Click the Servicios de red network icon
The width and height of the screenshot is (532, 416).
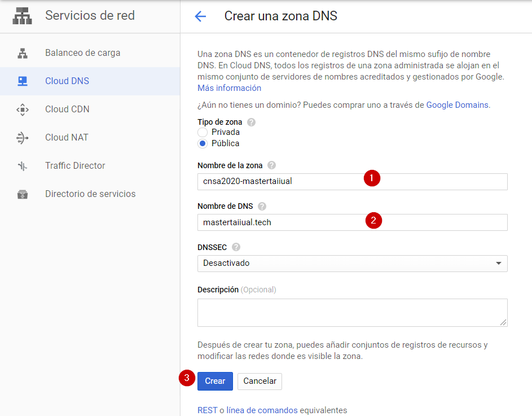22,15
